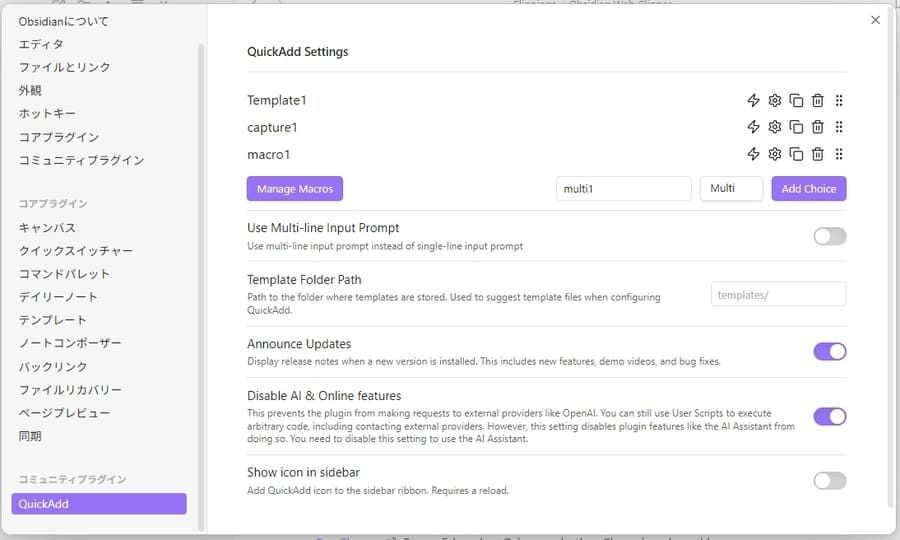900x540 pixels.
Task: Open the Multi choice type dropdown
Action: pos(731,188)
